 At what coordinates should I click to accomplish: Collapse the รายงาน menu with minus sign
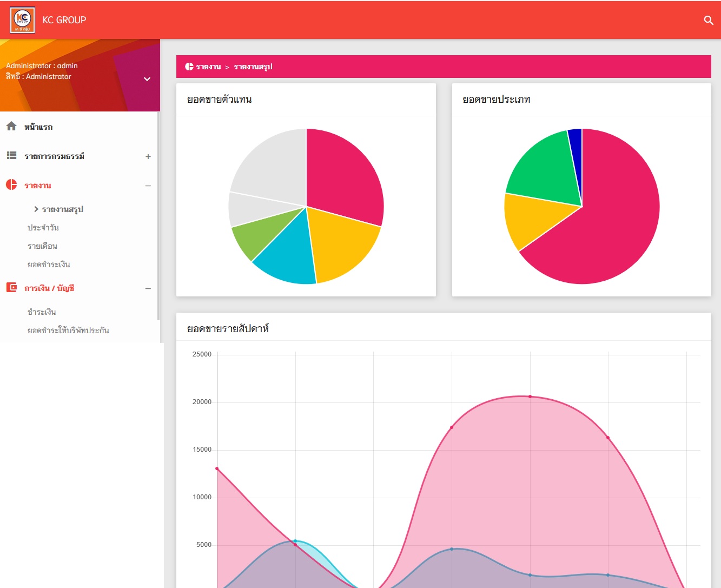(148, 186)
